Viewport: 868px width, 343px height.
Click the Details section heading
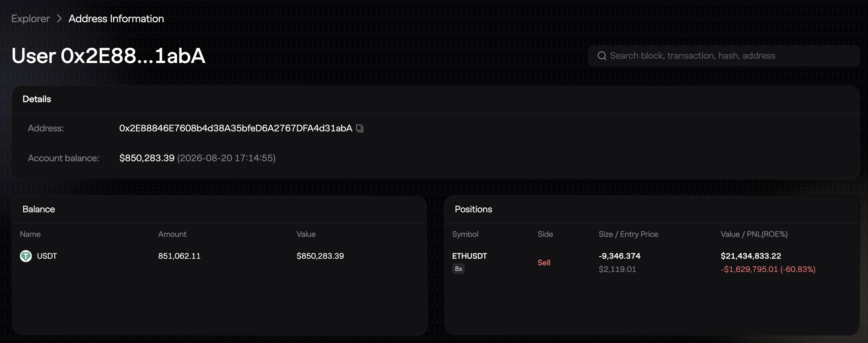tap(37, 99)
